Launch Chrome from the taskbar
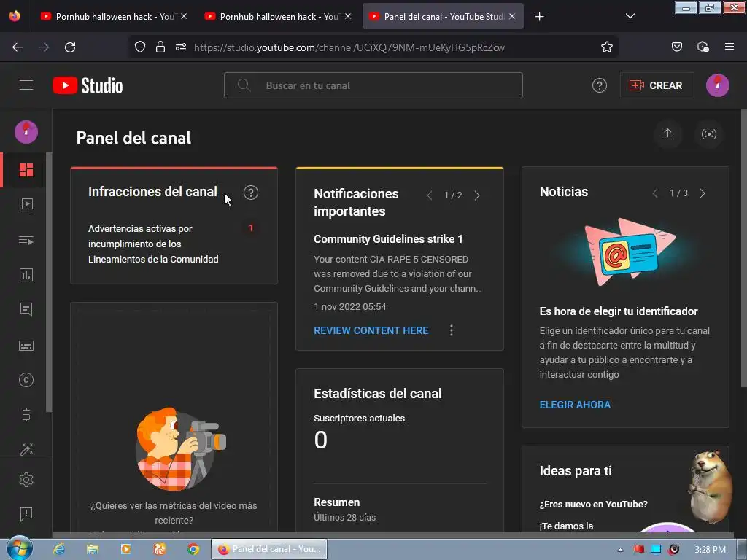This screenshot has width=747, height=560. click(193, 549)
